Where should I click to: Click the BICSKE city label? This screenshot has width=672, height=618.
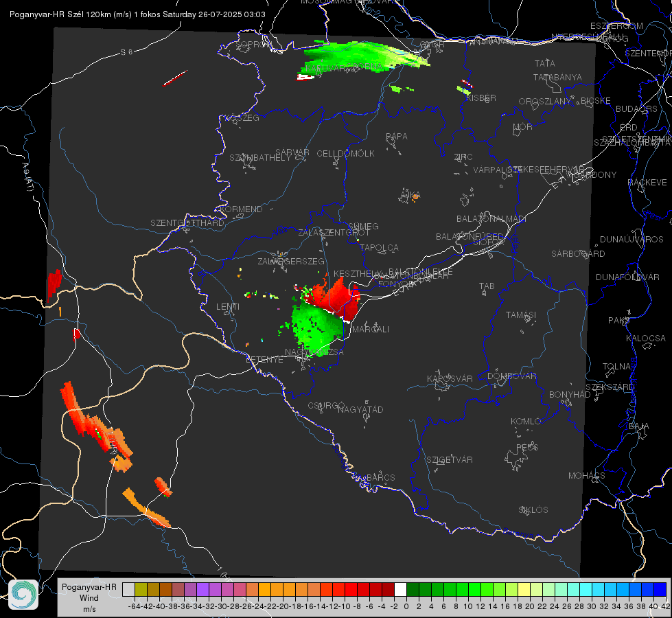click(x=596, y=101)
